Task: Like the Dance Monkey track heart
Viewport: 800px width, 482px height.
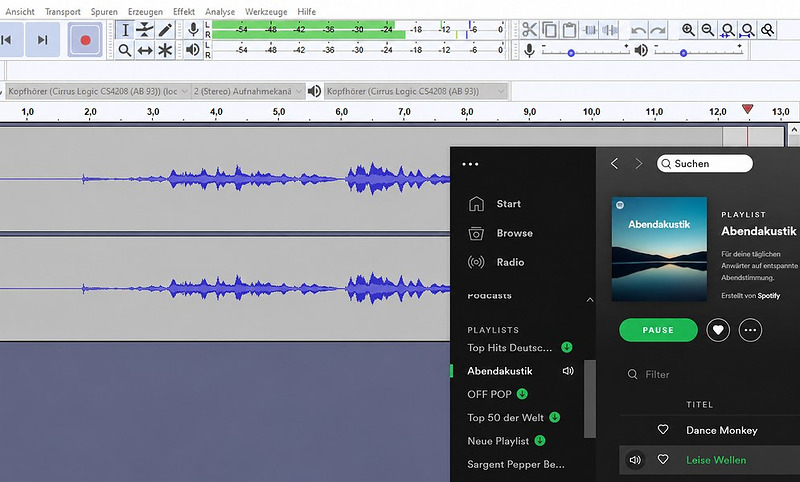Action: click(663, 429)
